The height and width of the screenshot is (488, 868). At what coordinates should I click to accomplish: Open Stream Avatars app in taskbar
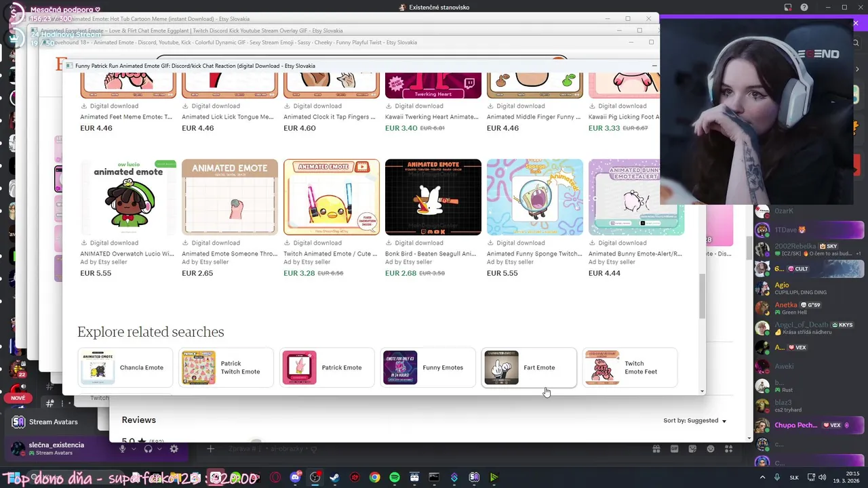tap(474, 477)
